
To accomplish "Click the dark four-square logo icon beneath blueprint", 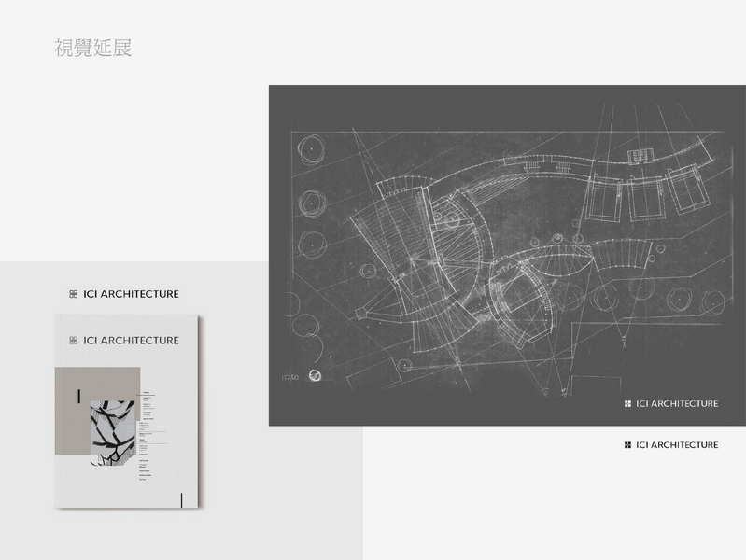I will (x=627, y=445).
